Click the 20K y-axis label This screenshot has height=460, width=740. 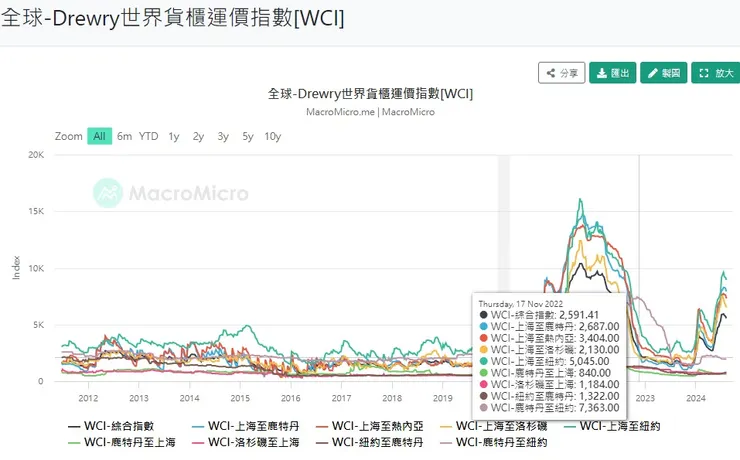[x=36, y=155]
